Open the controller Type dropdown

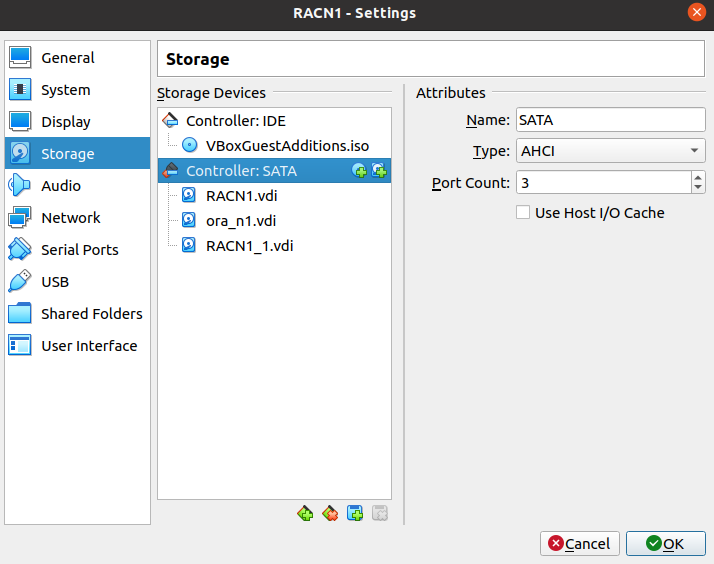(x=611, y=151)
